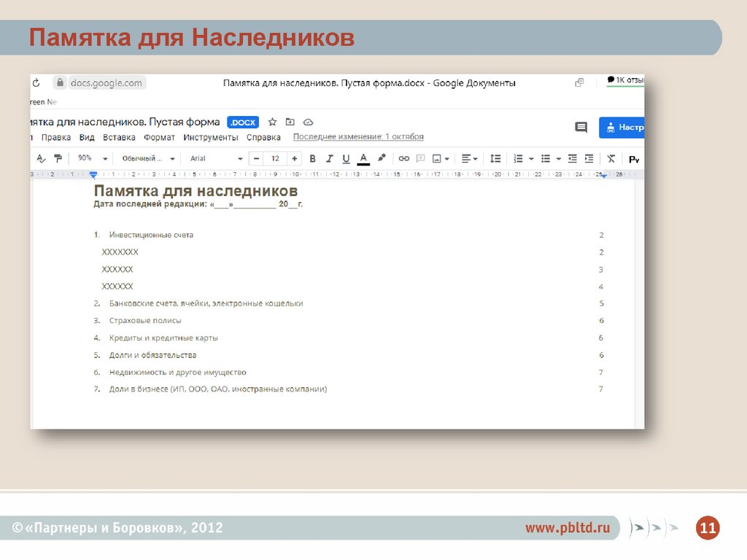Click the Памятка для наследников document heading

(196, 191)
